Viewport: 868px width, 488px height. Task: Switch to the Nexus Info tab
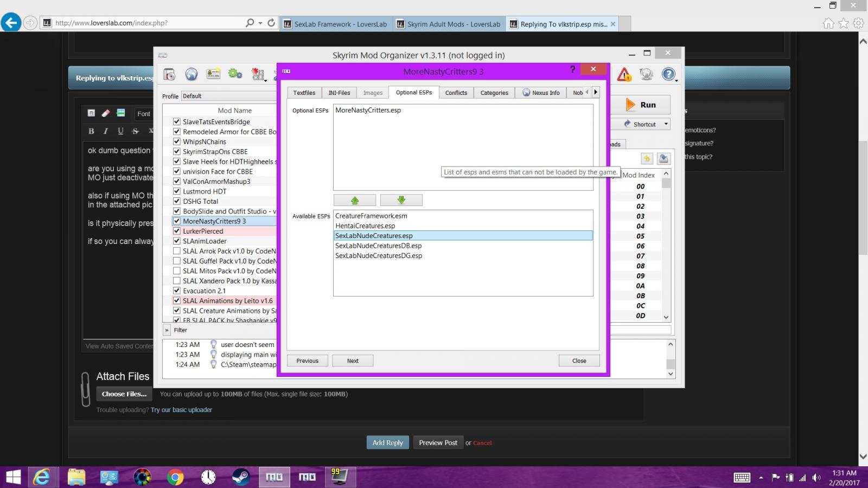click(541, 93)
